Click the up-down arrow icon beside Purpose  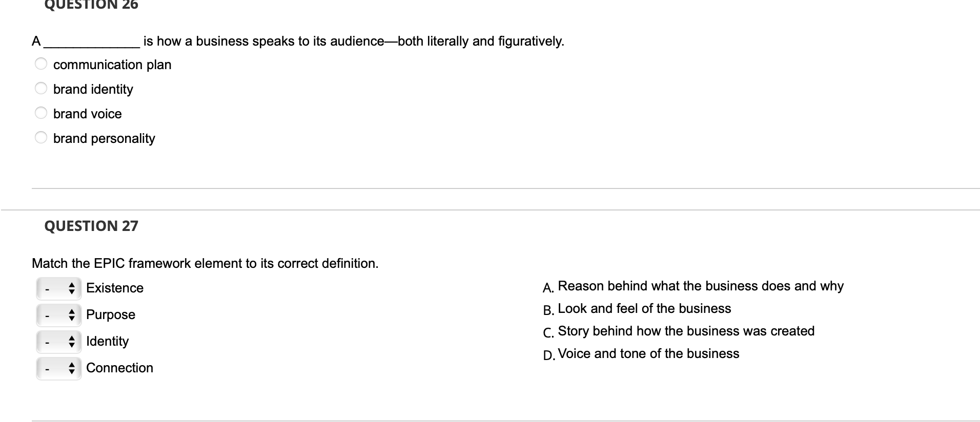[x=72, y=315]
